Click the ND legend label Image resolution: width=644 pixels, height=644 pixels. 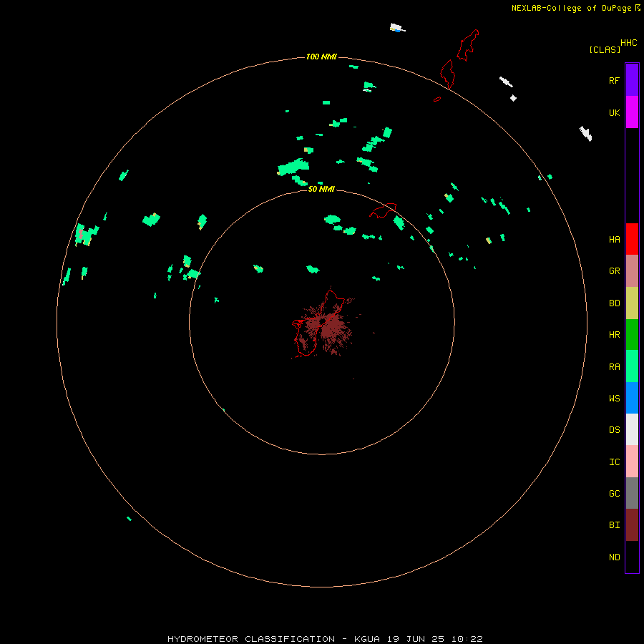click(614, 557)
